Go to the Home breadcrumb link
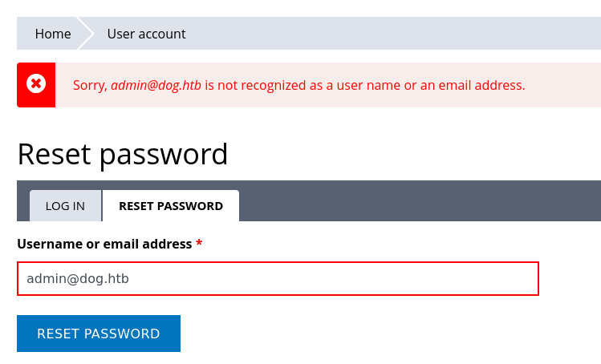The height and width of the screenshot is (364, 601). tap(53, 34)
